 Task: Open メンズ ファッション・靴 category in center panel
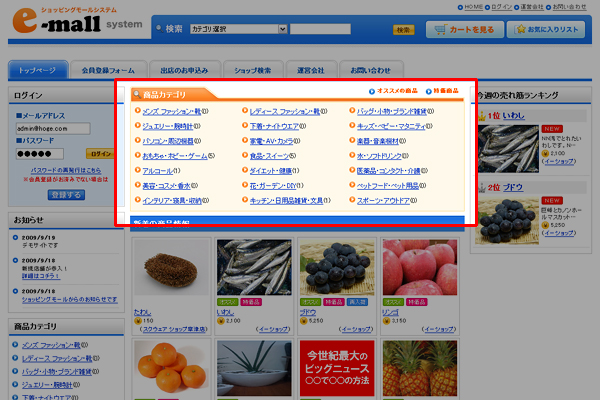click(x=170, y=111)
